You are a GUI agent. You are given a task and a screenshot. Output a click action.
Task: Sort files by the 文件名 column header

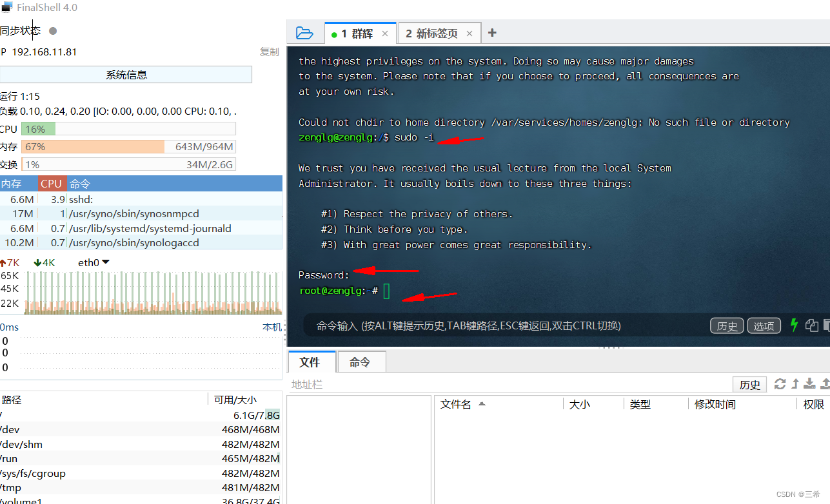455,404
